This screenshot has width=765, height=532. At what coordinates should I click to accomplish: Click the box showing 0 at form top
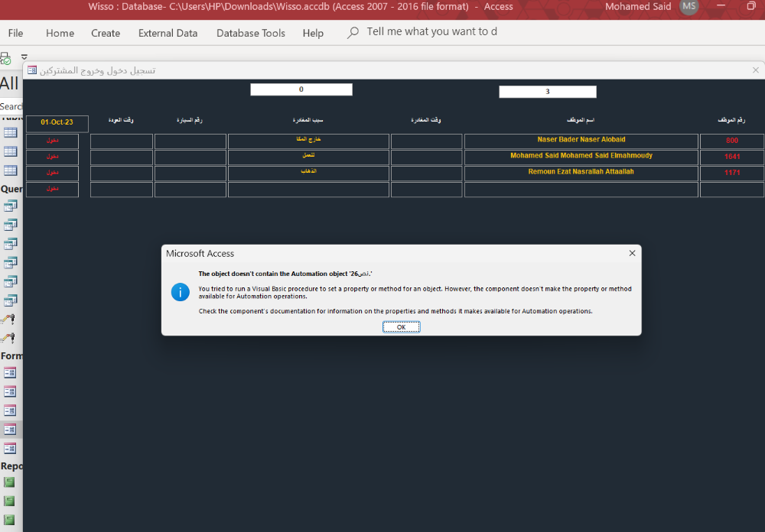(301, 89)
